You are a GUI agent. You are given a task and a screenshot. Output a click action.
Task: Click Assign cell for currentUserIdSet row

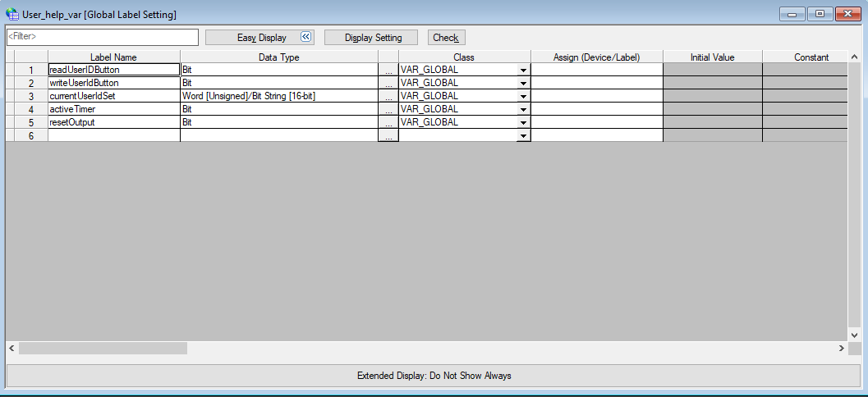[597, 96]
